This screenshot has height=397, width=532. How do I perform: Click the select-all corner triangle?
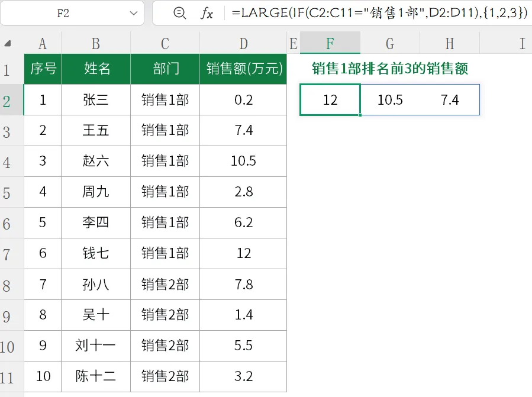pyautogui.click(x=8, y=43)
